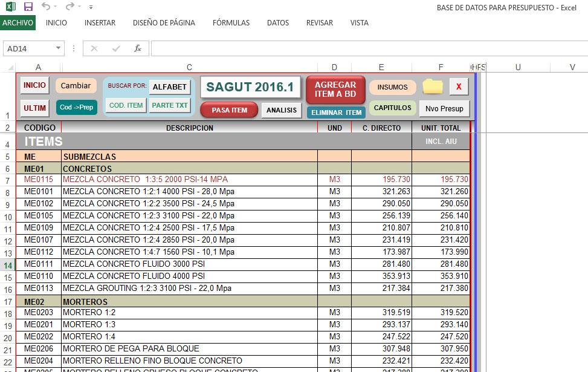Switch to the FÓRMULAS ribbon tab
The width and height of the screenshot is (588, 372).
[x=231, y=23]
